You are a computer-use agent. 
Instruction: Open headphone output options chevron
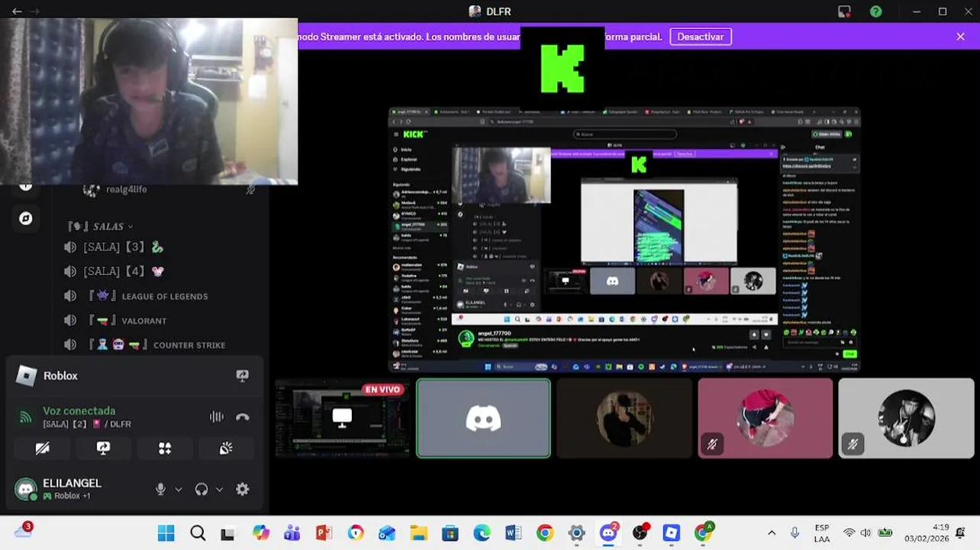pyautogui.click(x=220, y=490)
